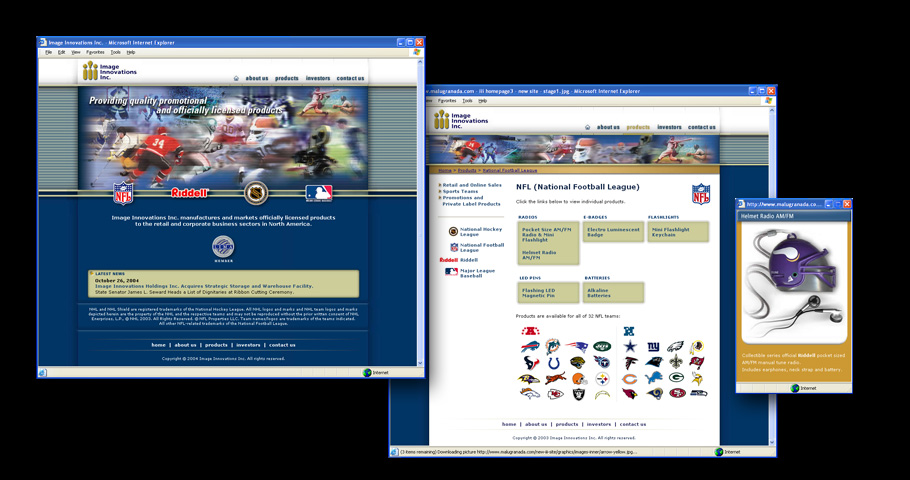Click the MLB logo on homepage banner
This screenshot has height=480, width=910.
[319, 193]
